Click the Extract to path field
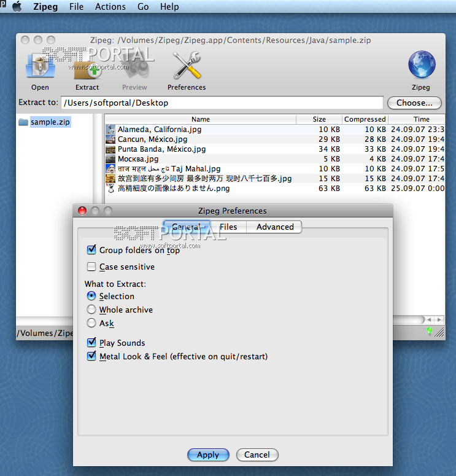Screen dimensions: 456x476 point(222,103)
